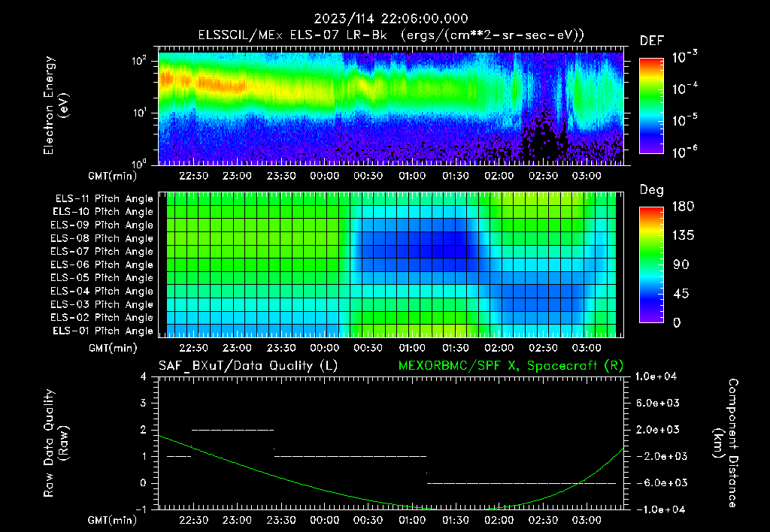Image resolution: width=770 pixels, height=532 pixels.
Task: Click the 10^-6 DEF scale value
Action: coord(684,152)
